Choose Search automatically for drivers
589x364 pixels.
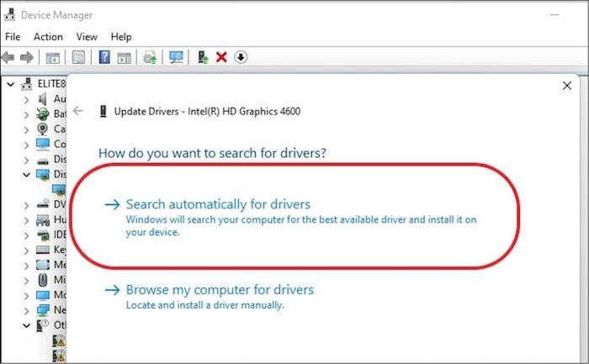[x=218, y=204]
